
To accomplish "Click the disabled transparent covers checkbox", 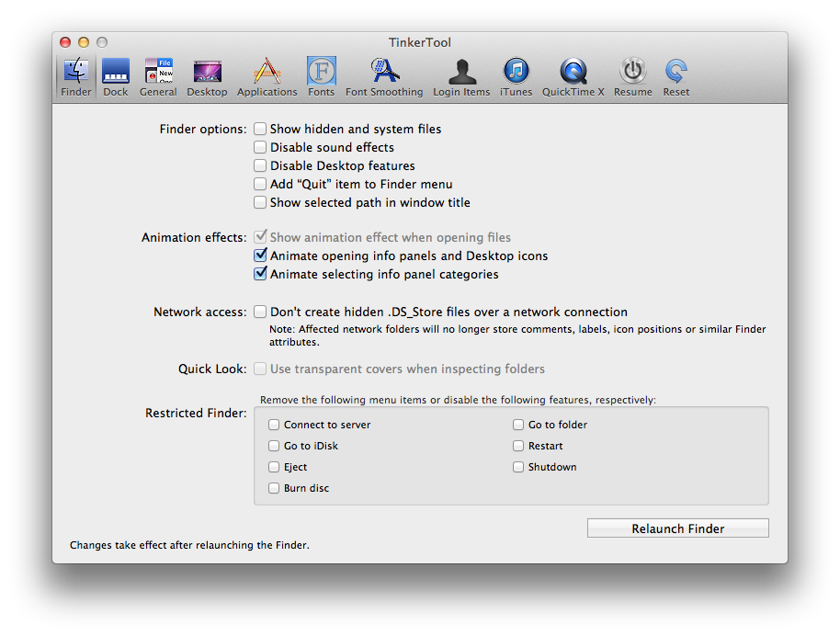I will tap(260, 369).
